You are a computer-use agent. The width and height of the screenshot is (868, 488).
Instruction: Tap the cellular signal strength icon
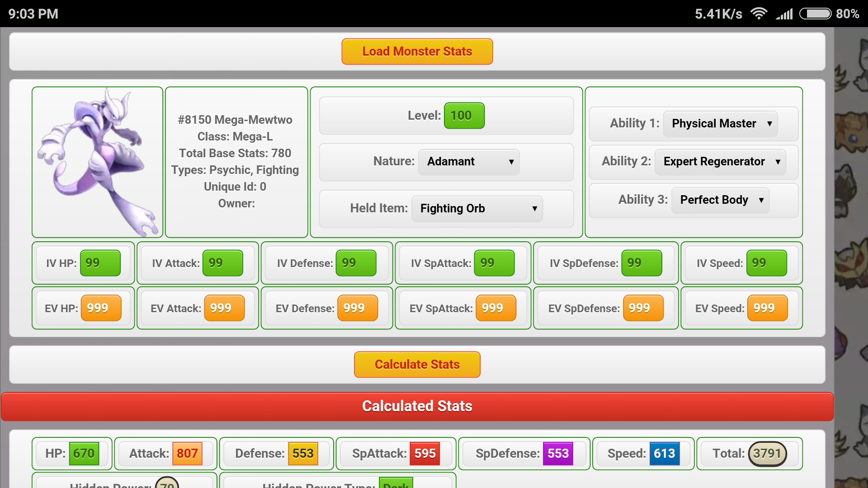[x=784, y=14]
